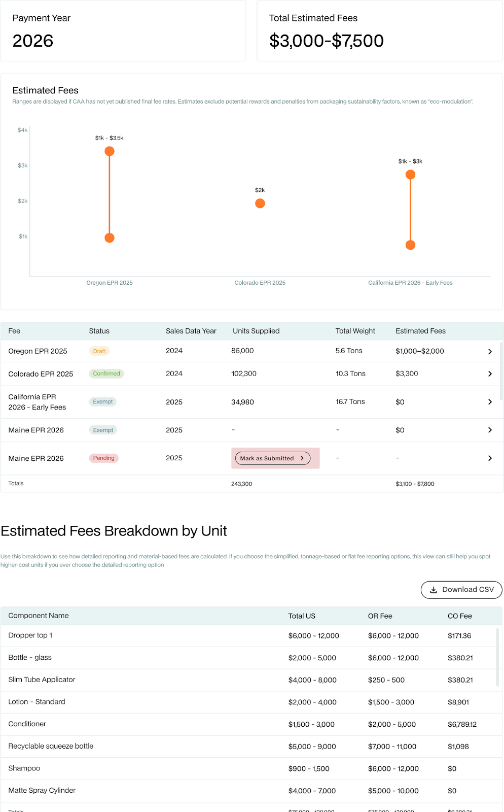This screenshot has height=812, width=504.
Task: Click the Oregon EPR 2025 chart axis label
Action: (x=110, y=283)
